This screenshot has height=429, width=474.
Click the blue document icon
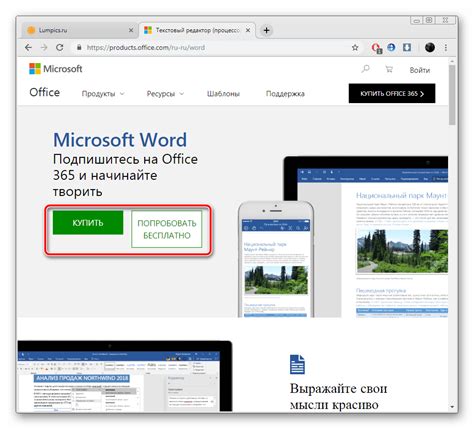pyautogui.click(x=297, y=364)
